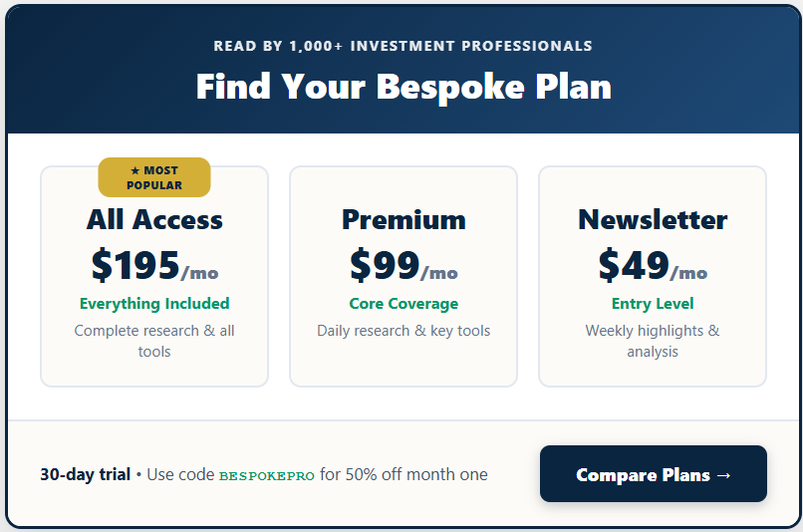Image resolution: width=803 pixels, height=532 pixels.
Task: Click the Newsletter plan heading
Action: click(653, 219)
